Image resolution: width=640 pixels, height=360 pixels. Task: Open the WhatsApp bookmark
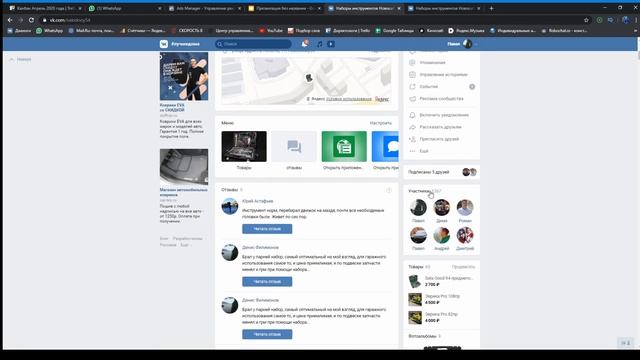pos(49,31)
